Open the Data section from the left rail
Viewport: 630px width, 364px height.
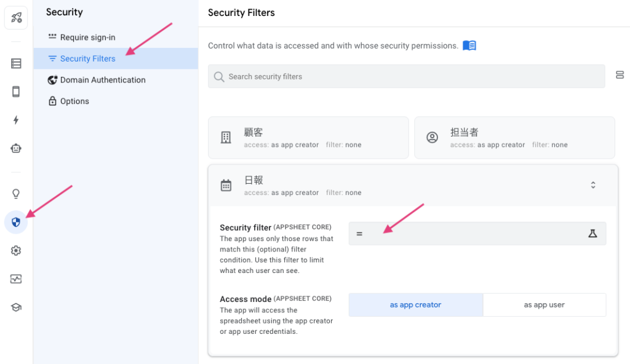pos(15,63)
